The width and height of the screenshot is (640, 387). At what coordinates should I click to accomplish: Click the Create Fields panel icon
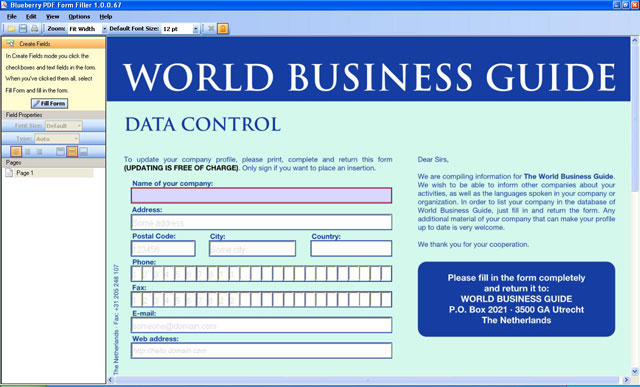(11, 44)
